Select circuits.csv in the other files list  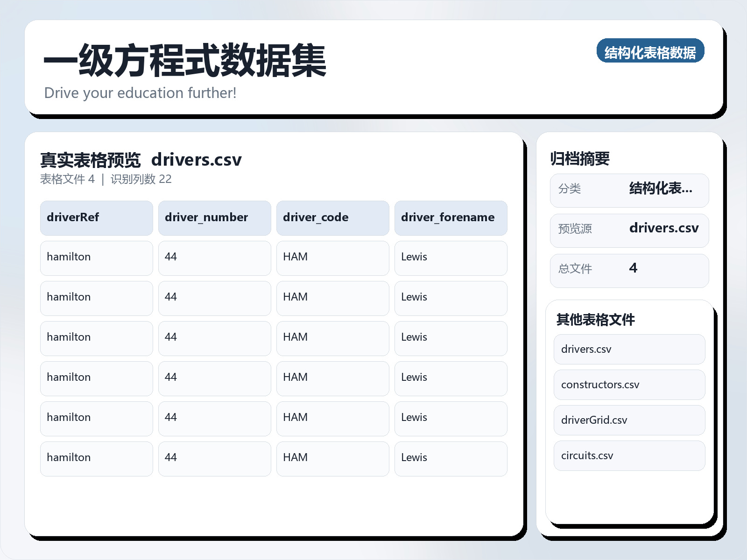[629, 455]
